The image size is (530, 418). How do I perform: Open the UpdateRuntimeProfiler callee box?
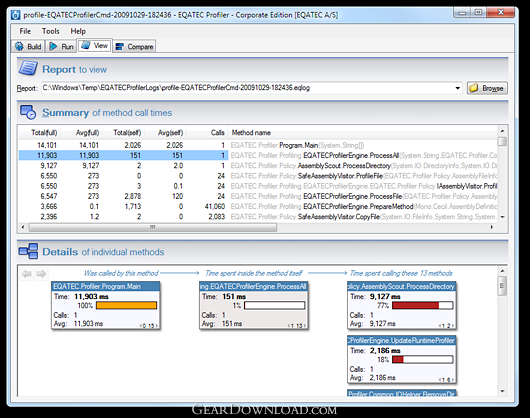(x=402, y=359)
